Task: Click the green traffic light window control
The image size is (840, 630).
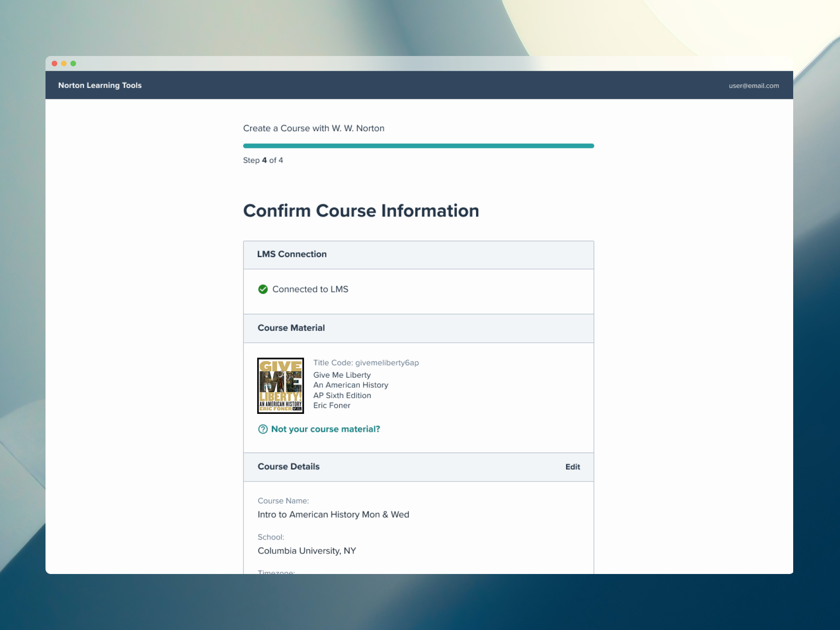Action: [x=73, y=63]
